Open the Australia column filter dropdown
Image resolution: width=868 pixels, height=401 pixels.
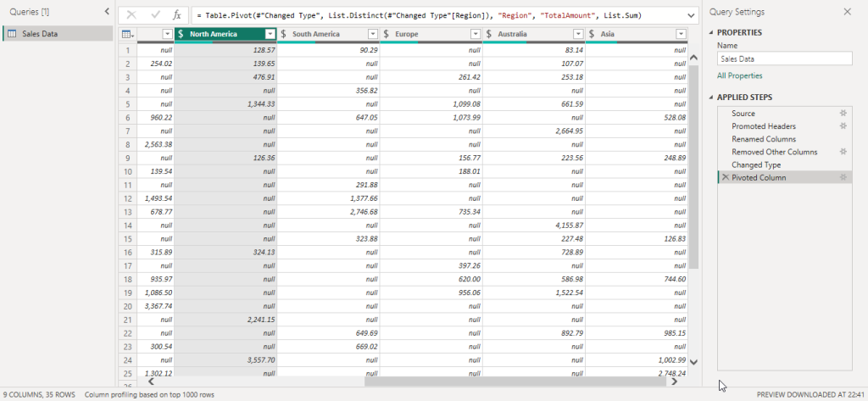[578, 35]
